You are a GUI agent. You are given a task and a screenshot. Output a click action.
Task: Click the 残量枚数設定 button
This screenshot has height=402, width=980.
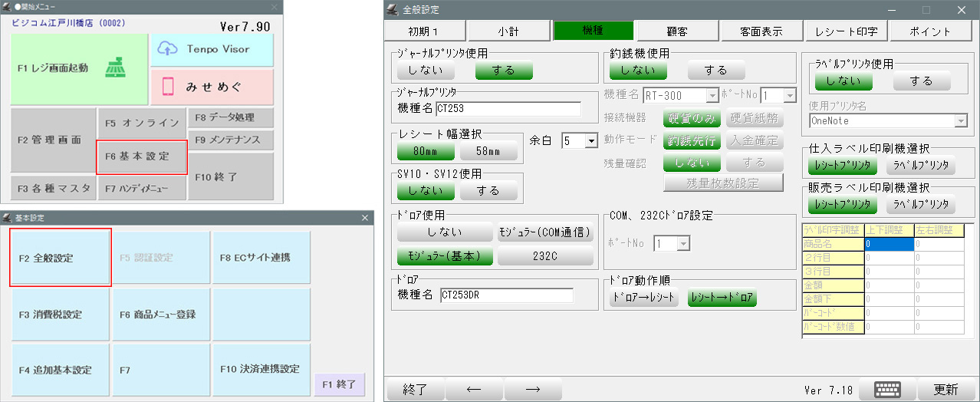[723, 183]
